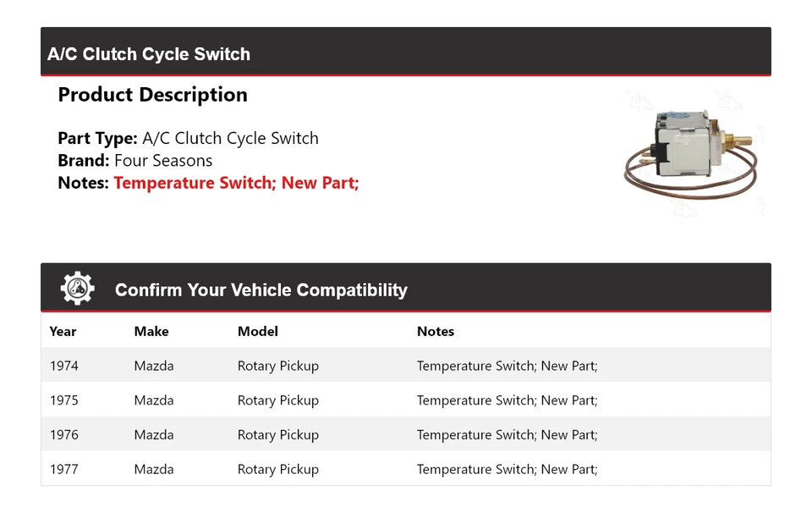The height and width of the screenshot is (513, 812).
Task: Select the 1976 year cell
Action: click(63, 435)
